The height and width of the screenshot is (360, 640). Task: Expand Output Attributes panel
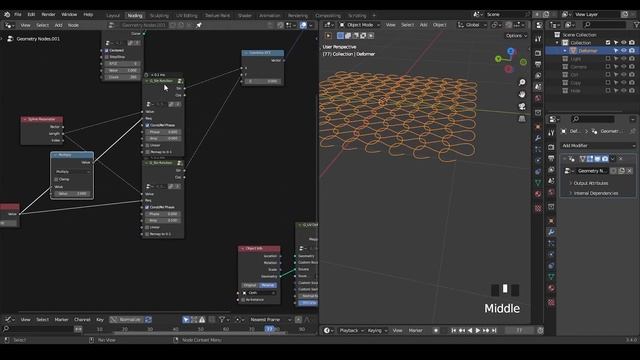(x=591, y=183)
